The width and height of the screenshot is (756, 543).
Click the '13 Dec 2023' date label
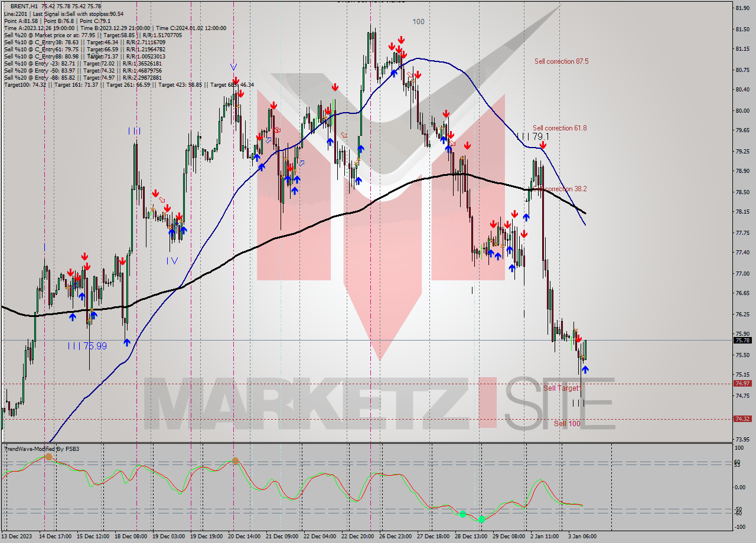17,537
